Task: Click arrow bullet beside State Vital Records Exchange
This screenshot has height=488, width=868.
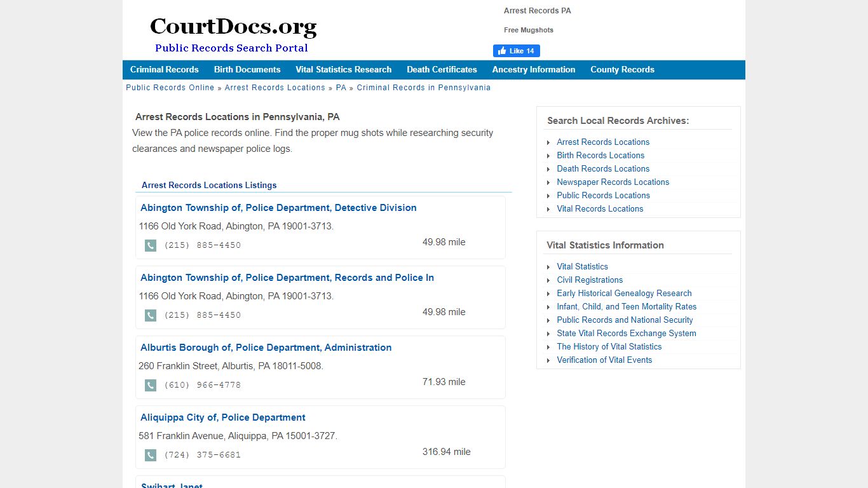Action: (x=548, y=334)
